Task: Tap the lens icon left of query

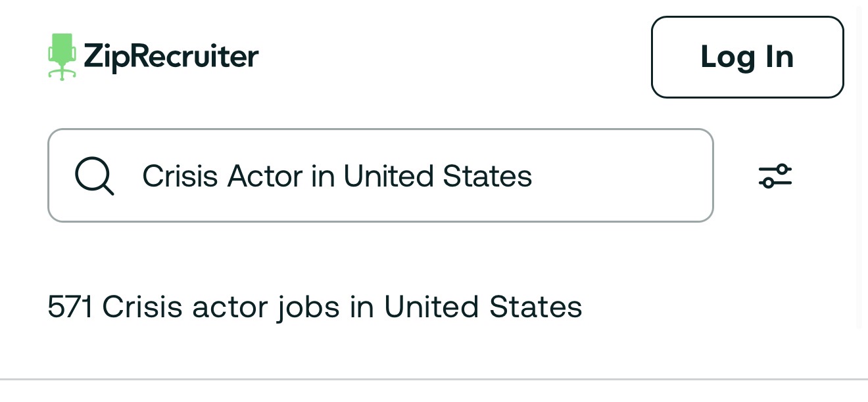Action: pyautogui.click(x=94, y=176)
